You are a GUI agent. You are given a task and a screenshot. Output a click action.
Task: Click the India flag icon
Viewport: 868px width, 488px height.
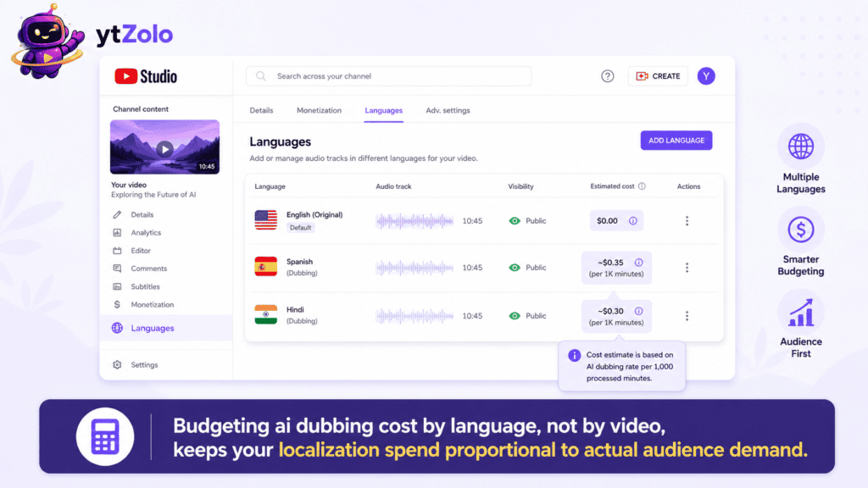coord(265,315)
